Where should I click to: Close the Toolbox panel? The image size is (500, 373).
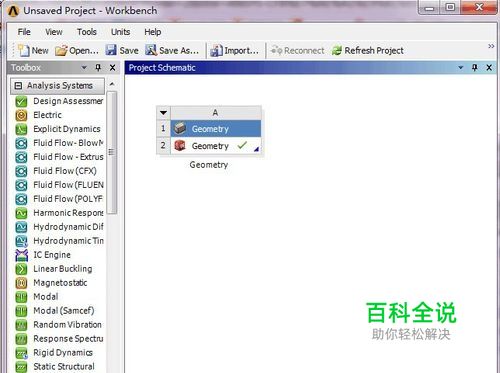pyautogui.click(x=113, y=68)
